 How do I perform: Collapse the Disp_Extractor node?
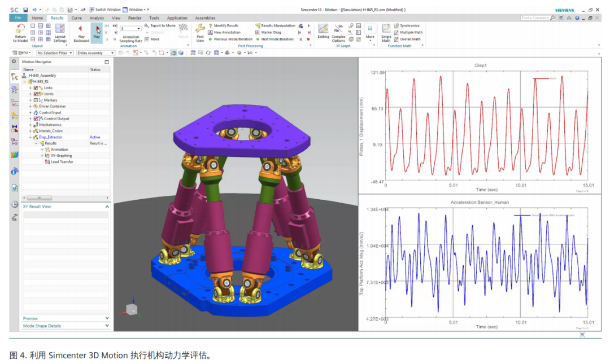pyautogui.click(x=30, y=137)
